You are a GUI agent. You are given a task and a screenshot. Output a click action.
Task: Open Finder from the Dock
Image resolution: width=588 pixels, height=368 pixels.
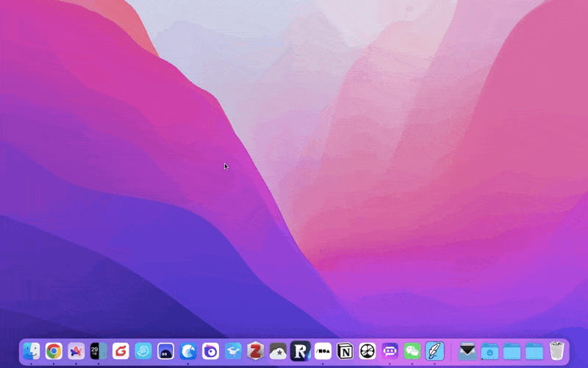point(31,352)
